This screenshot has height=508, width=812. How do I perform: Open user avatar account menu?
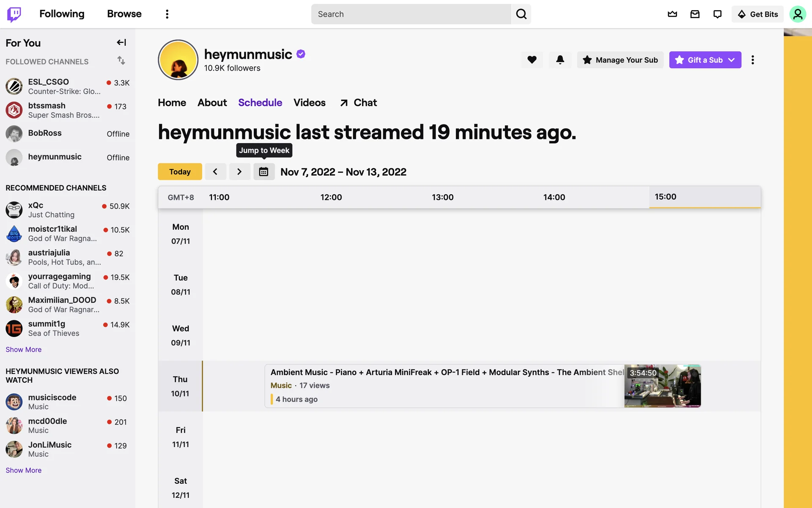(797, 14)
